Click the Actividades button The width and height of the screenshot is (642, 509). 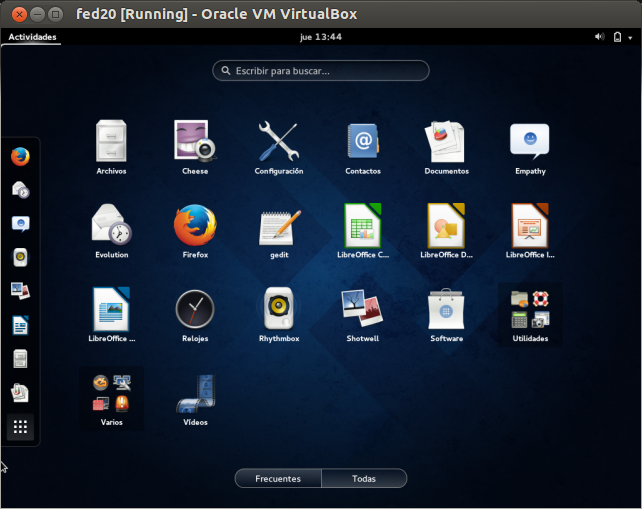tap(32, 37)
